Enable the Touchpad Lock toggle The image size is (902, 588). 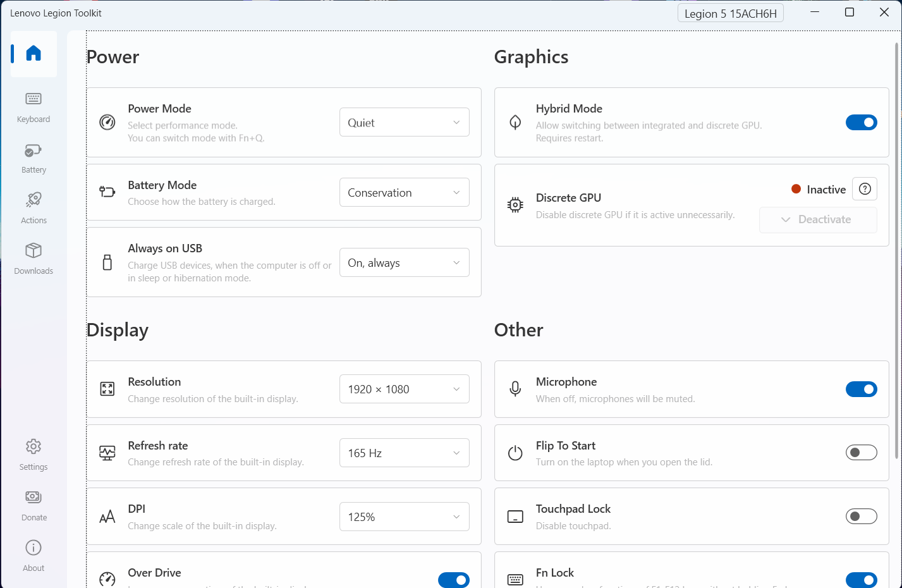862,517
